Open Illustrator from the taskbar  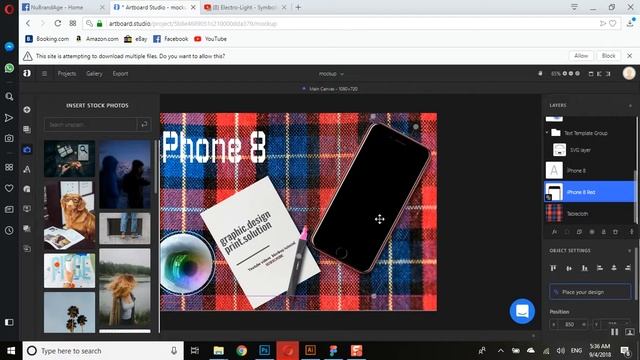pos(310,351)
